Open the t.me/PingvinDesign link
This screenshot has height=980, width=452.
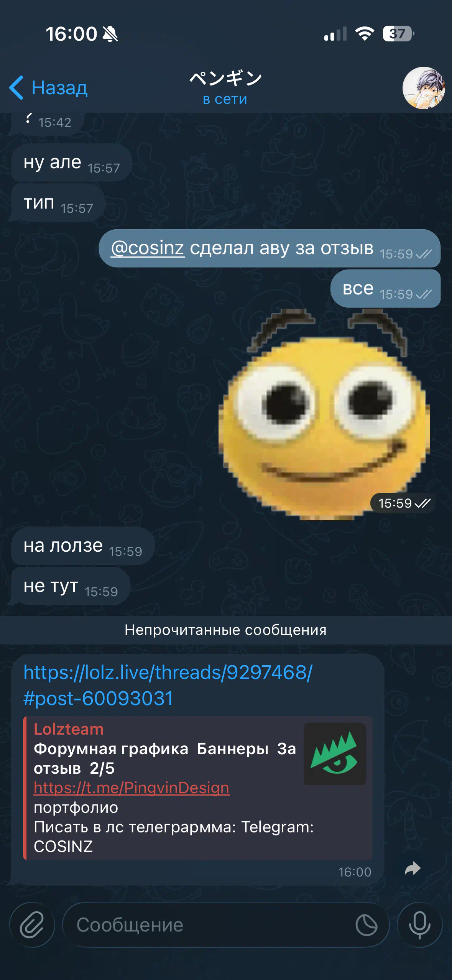(x=131, y=788)
